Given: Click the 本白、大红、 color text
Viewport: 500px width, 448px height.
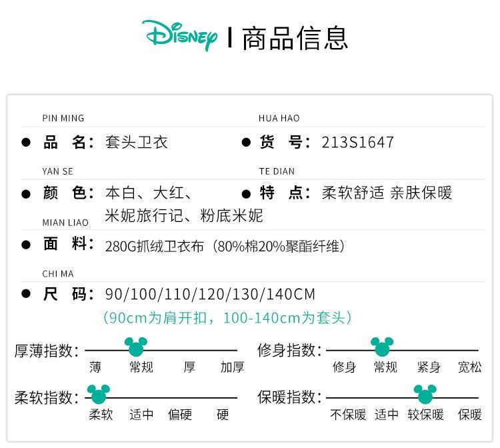Looking at the screenshot, I should point(148,193).
